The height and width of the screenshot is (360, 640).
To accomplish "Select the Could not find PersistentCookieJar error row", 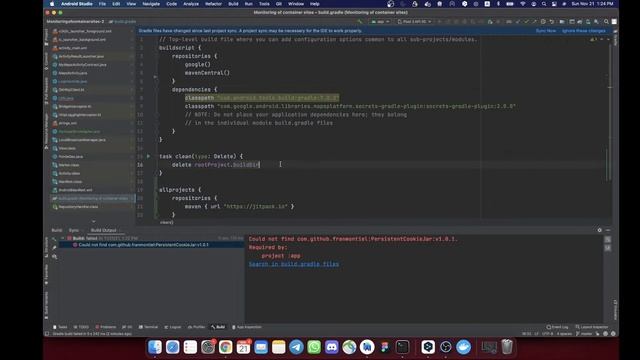I will point(151,245).
